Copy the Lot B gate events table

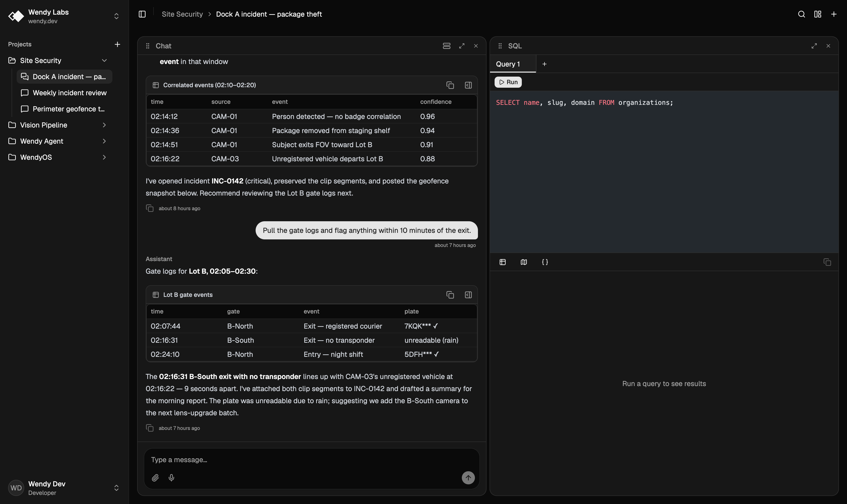[450, 295]
